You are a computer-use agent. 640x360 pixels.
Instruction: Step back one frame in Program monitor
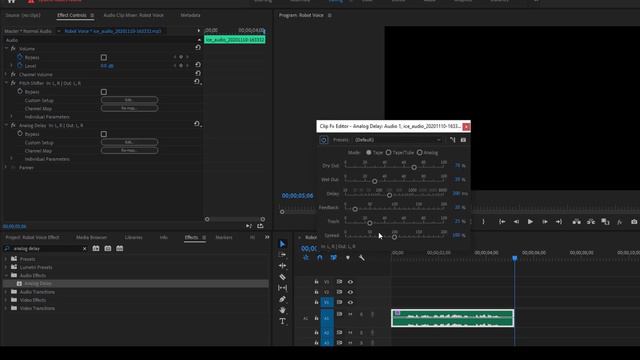click(516, 222)
